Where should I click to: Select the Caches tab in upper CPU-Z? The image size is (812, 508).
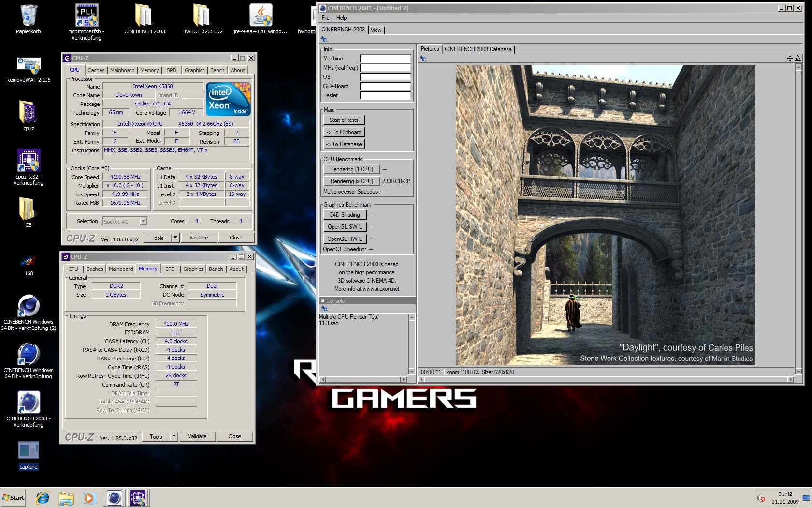point(96,70)
